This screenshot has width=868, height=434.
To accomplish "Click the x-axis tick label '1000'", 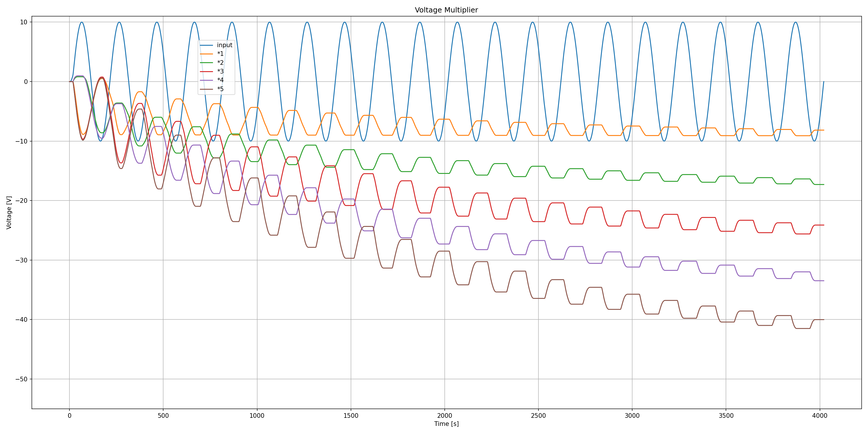I will (257, 416).
